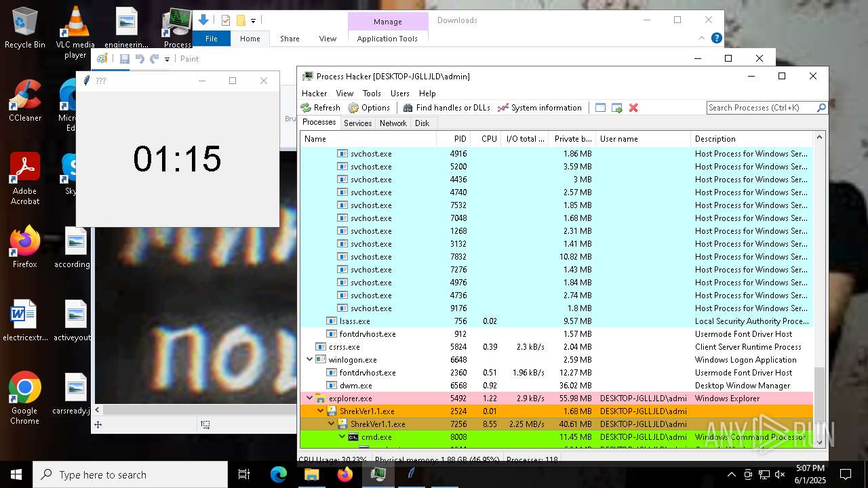Screen dimensions: 868x488
Task: Open File Explorer from taskbar
Action: coord(311,474)
